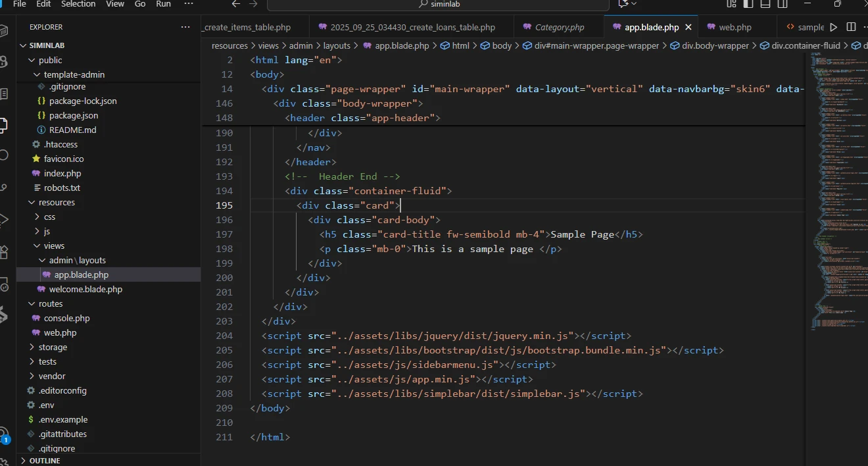Click the div.body-wrapper breadcrumb
The image size is (868, 466).
tap(715, 46)
